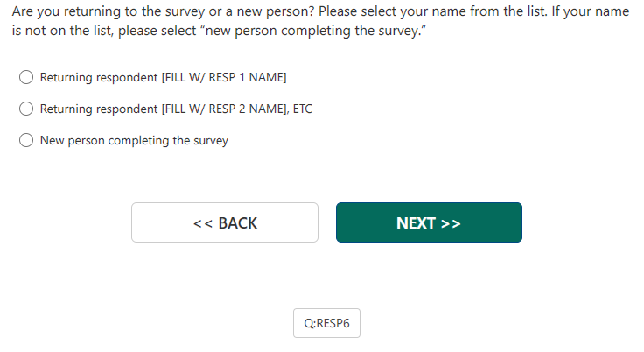Click the ">>" arrows on the NEXT button

click(x=450, y=223)
